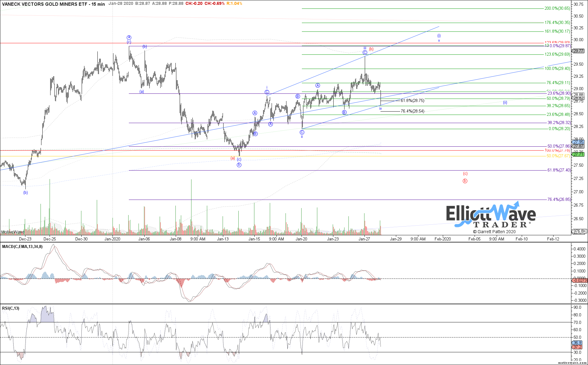This screenshot has height=365, width=588.
Task: Click the 61.8%(28.75) mid-chart label
Action: pos(413,101)
